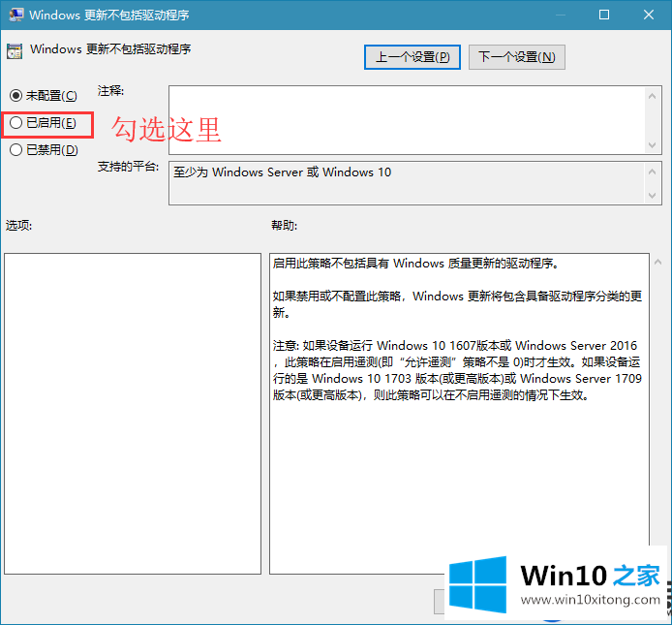Click the help note starting 注意: 如果设备运行
The width and height of the screenshot is (672, 625).
pos(457,370)
